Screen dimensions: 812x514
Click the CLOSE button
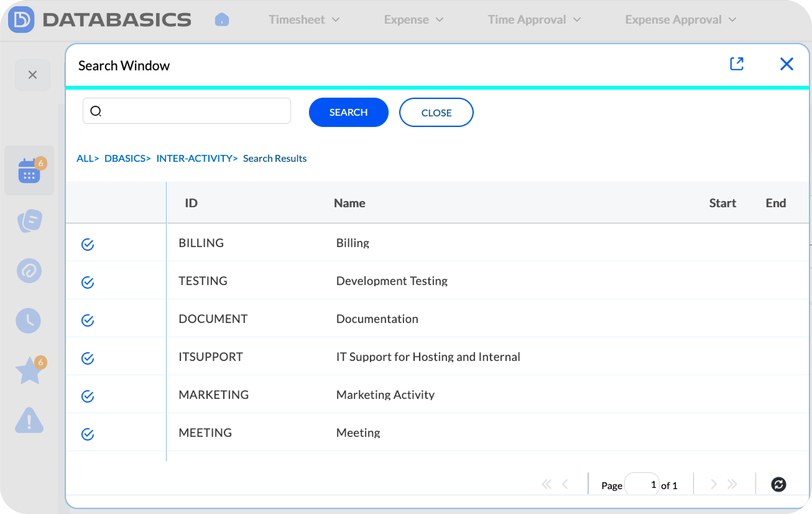436,113
